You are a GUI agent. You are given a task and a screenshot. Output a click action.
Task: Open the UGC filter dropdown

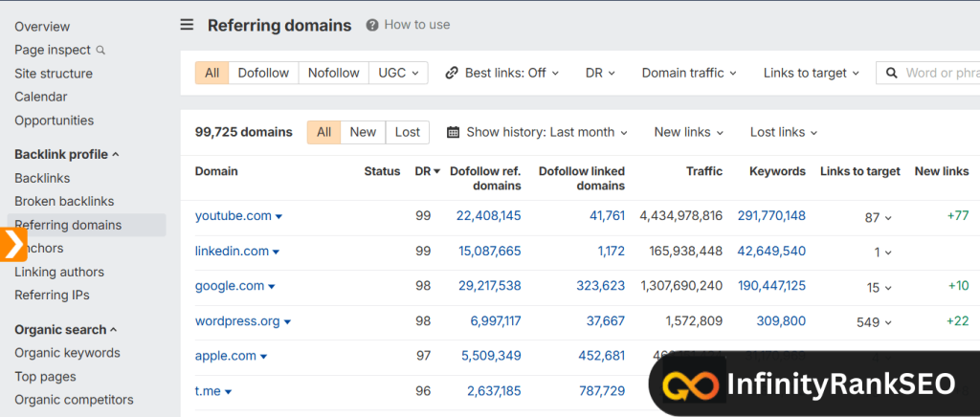pos(399,73)
